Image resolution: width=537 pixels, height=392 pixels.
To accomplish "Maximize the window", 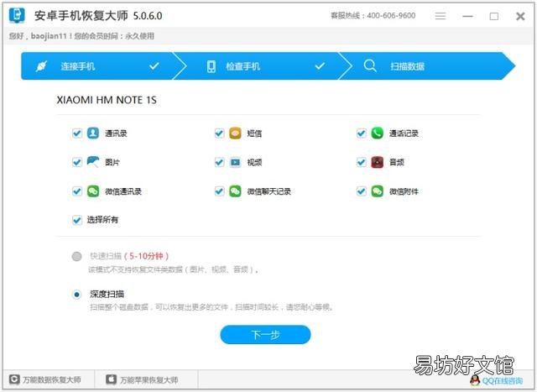I will pyautogui.click(x=494, y=16).
